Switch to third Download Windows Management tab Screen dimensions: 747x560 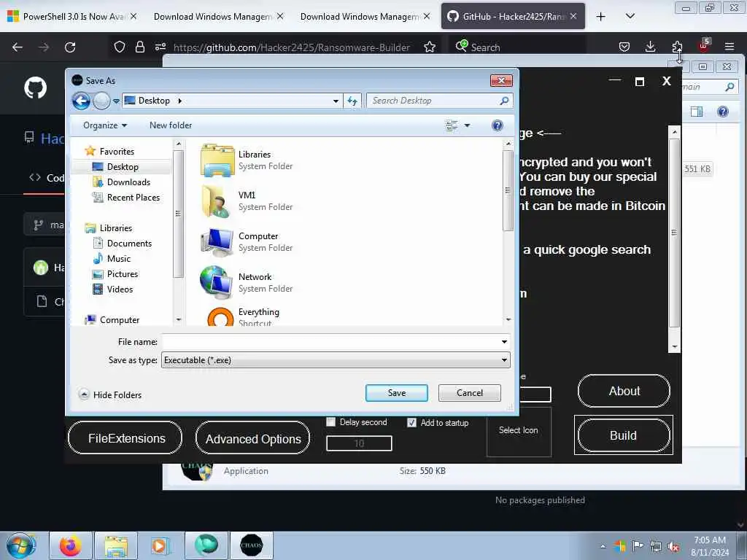(365, 17)
